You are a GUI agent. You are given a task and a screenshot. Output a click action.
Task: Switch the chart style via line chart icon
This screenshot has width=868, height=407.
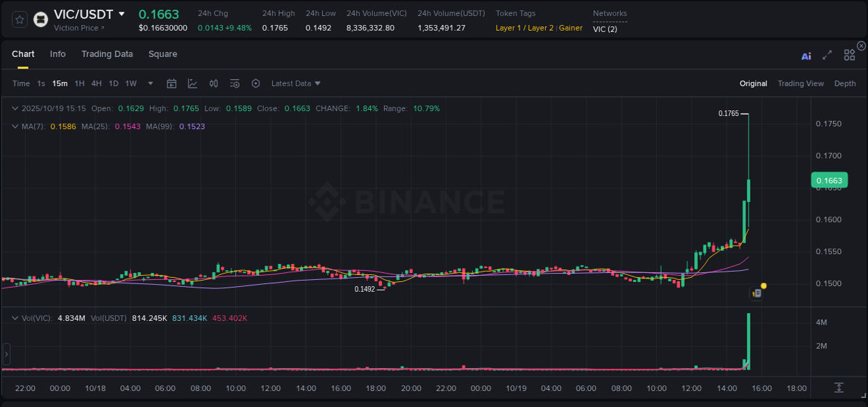[x=192, y=83]
